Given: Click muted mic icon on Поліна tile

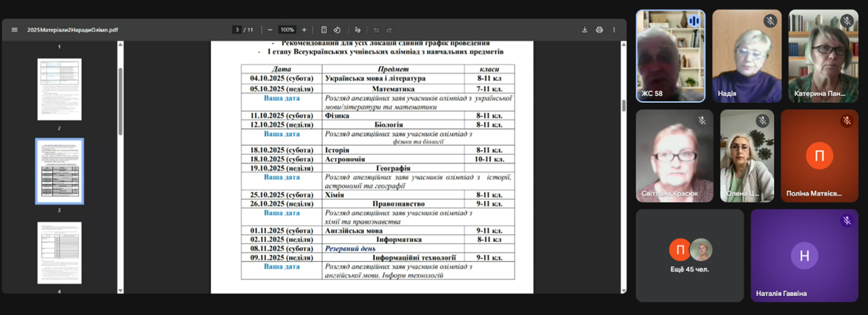Looking at the screenshot, I should (x=846, y=121).
